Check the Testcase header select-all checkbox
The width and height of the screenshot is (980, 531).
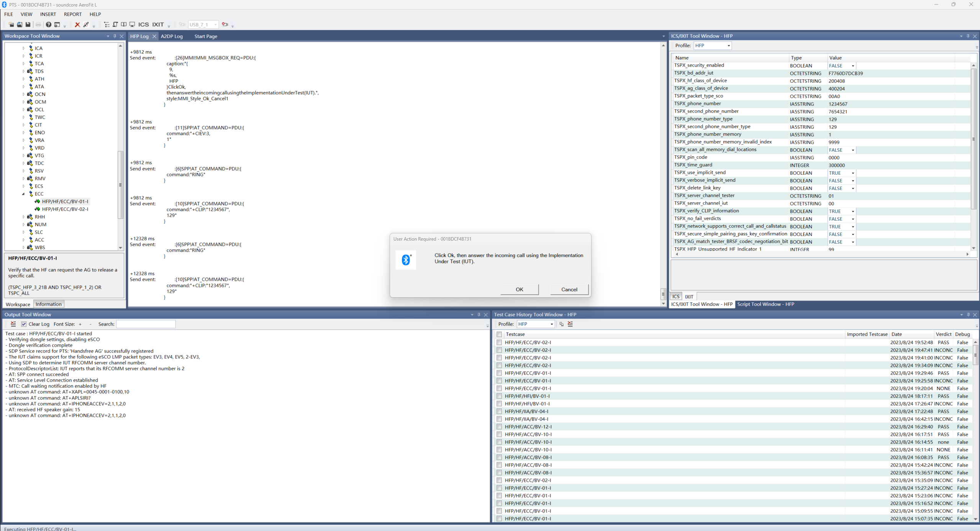499,334
